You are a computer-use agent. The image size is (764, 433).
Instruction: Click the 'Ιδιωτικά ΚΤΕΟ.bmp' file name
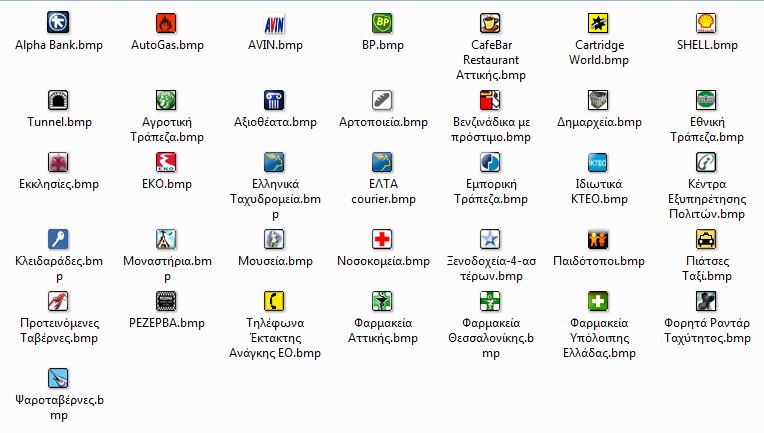coord(599,191)
